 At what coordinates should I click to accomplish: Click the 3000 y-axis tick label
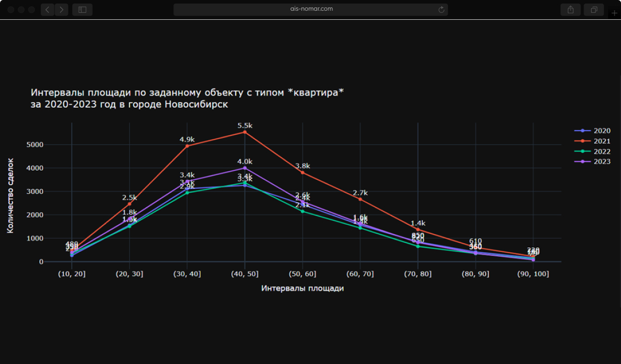click(35, 192)
